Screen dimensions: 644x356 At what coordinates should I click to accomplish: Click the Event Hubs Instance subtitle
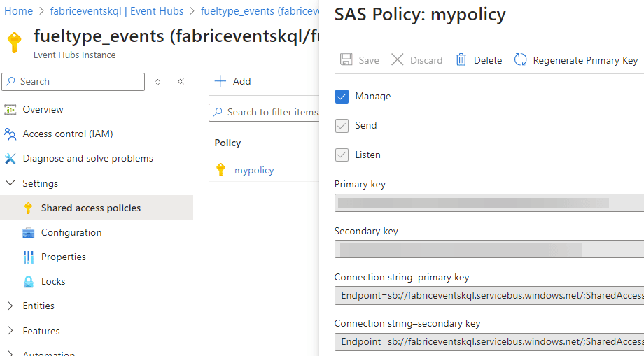tap(75, 55)
